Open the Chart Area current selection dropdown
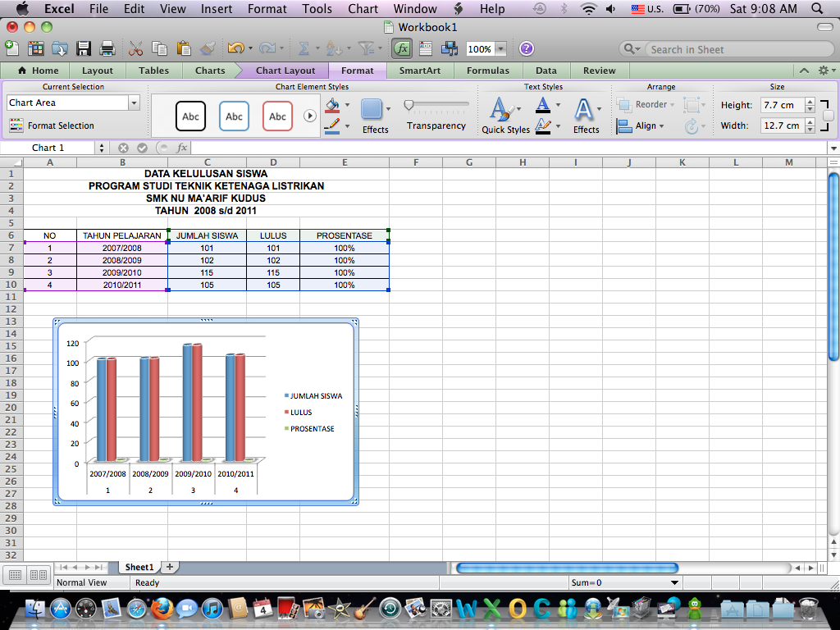 [72, 102]
